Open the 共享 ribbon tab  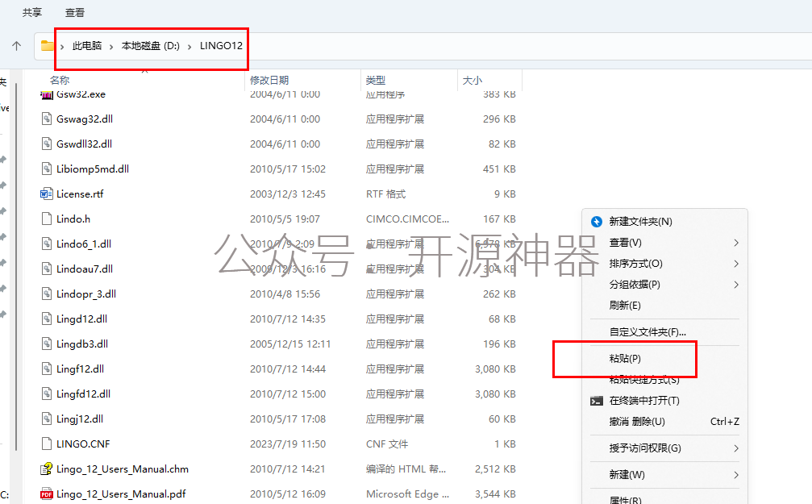pos(32,12)
